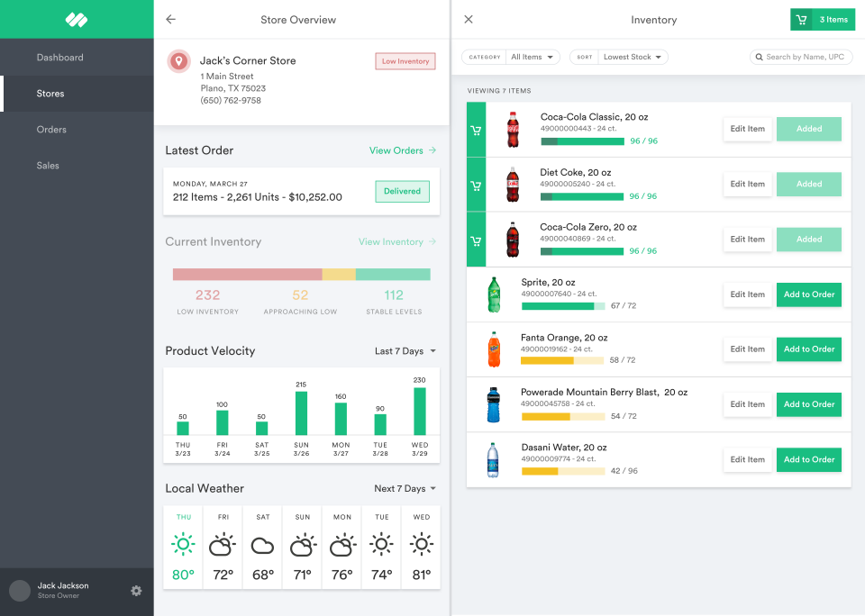Change sorting with the Lowest Stock dropdown

[633, 56]
